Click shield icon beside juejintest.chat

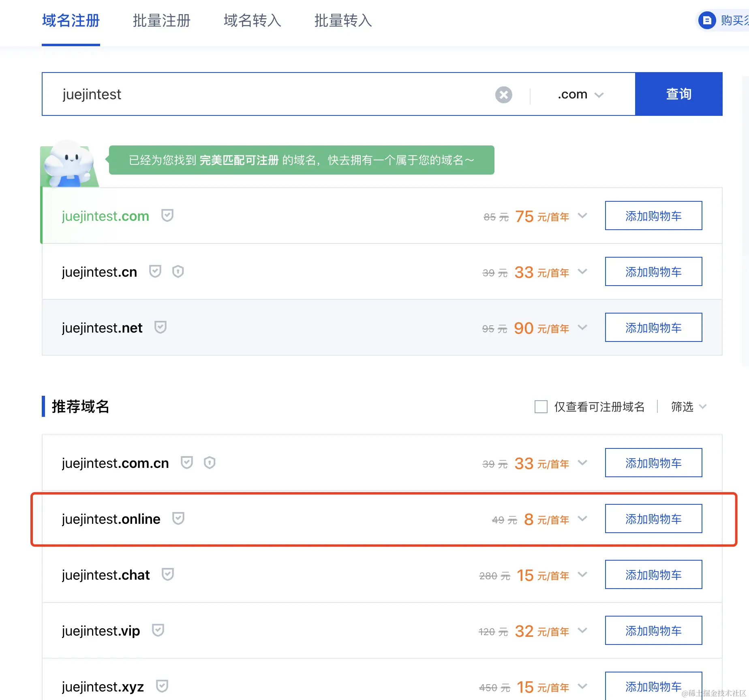[168, 574]
